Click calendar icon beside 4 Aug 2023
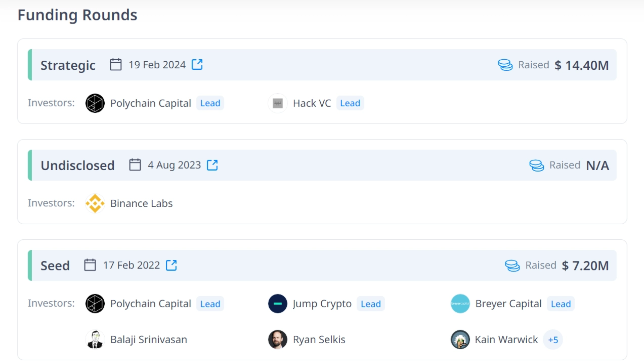 [x=135, y=165]
